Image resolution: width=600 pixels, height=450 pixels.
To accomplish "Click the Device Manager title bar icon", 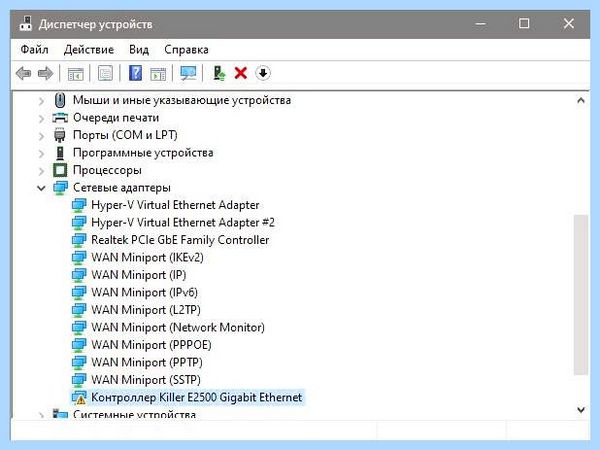I will coord(25,24).
